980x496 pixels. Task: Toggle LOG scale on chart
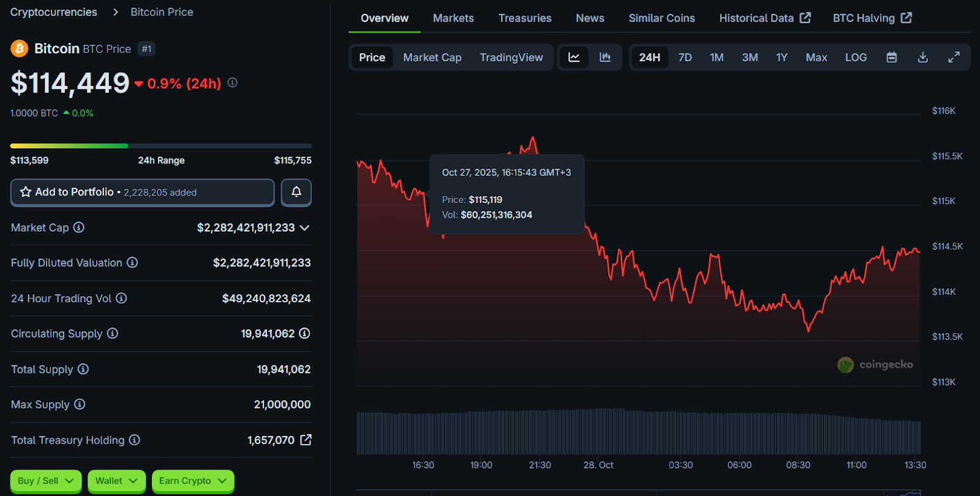(x=856, y=57)
